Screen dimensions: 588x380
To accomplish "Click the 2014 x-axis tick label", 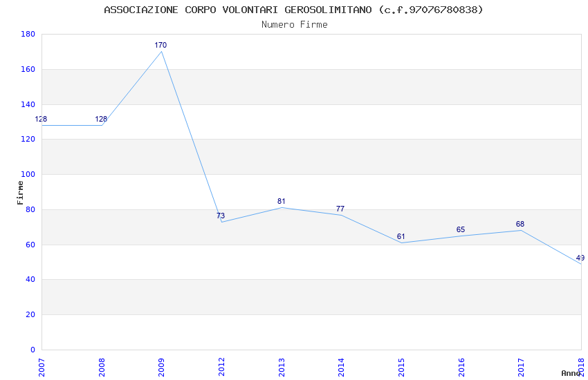I will 341,368.
